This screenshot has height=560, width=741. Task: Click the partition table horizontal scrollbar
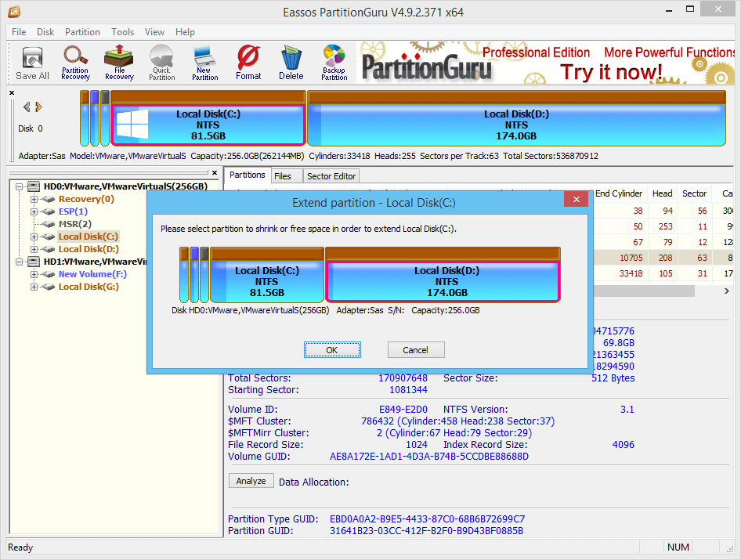pos(644,291)
